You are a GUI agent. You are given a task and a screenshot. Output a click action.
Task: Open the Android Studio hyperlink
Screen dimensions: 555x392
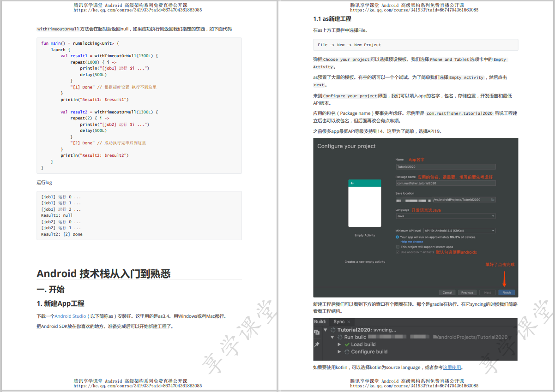point(70,316)
